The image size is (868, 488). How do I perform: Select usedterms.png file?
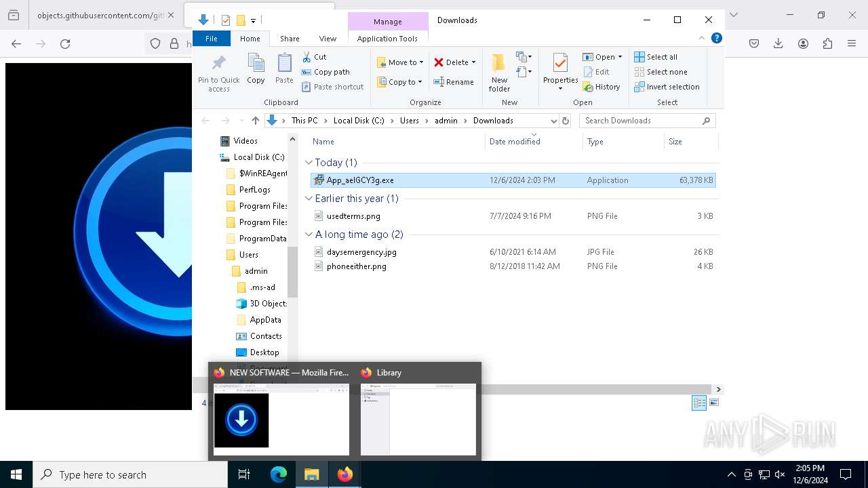513,216
